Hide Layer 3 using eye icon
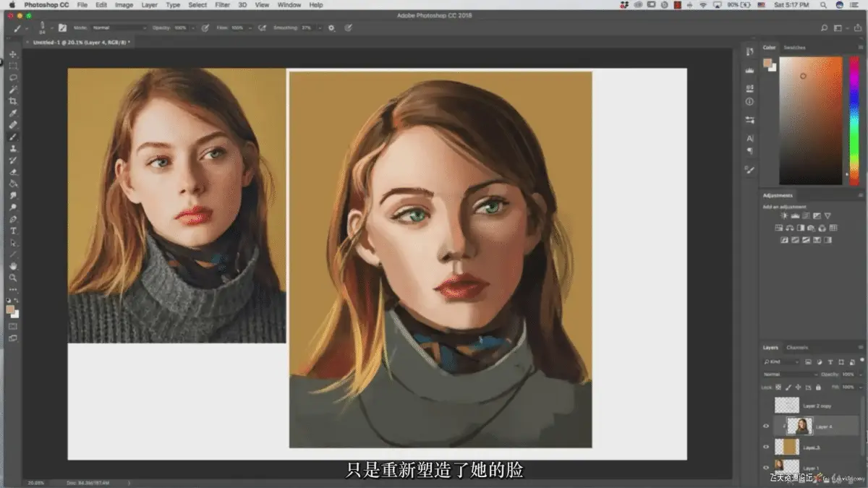Viewport: 868px width, 488px height. (x=766, y=448)
